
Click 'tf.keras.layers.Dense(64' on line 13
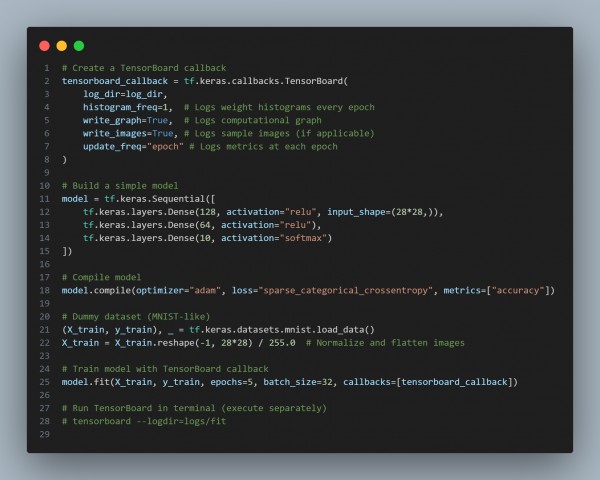point(147,225)
